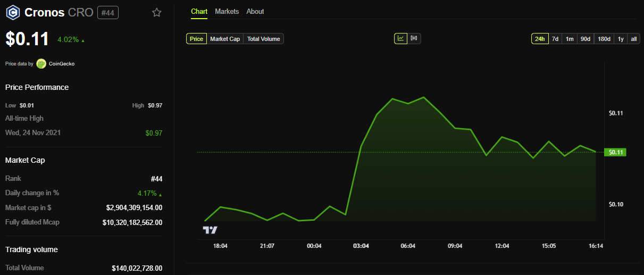Image resolution: width=644 pixels, height=275 pixels.
Task: Click the $140,022,728.00 total volume value
Action: [137, 268]
